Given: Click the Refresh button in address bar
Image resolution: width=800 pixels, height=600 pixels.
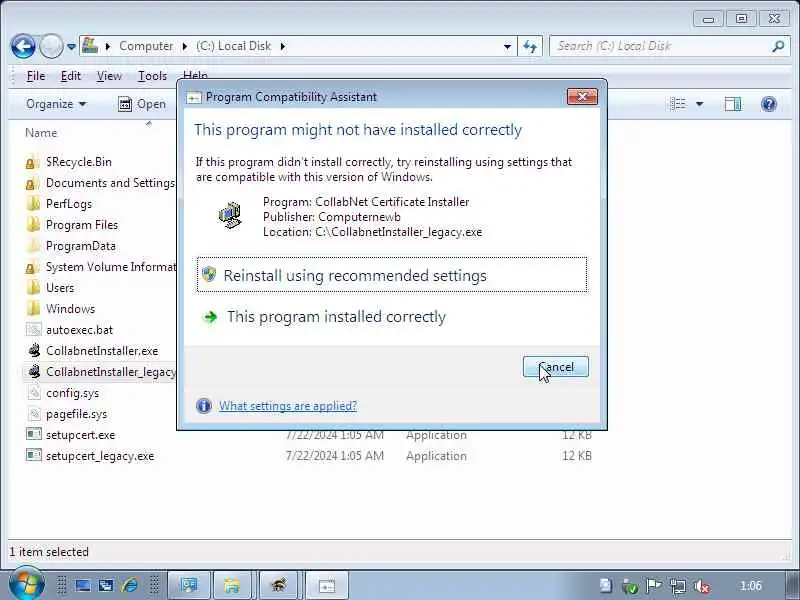Looking at the screenshot, I should (x=530, y=46).
